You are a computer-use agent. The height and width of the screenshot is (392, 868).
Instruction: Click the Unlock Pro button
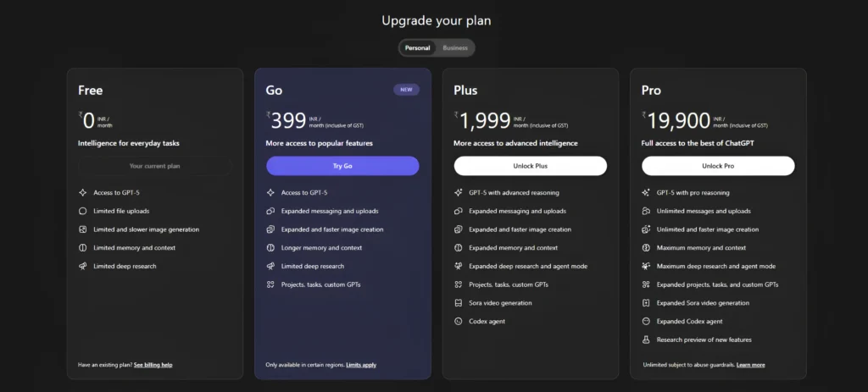718,166
